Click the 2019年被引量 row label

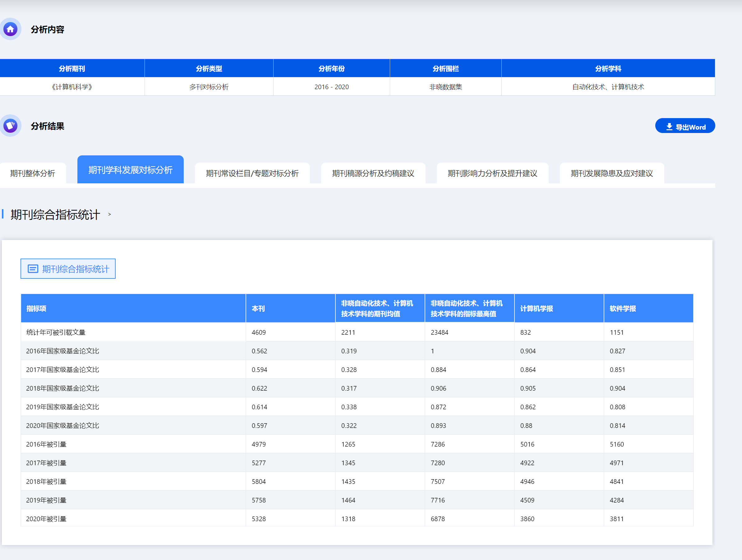tap(46, 500)
